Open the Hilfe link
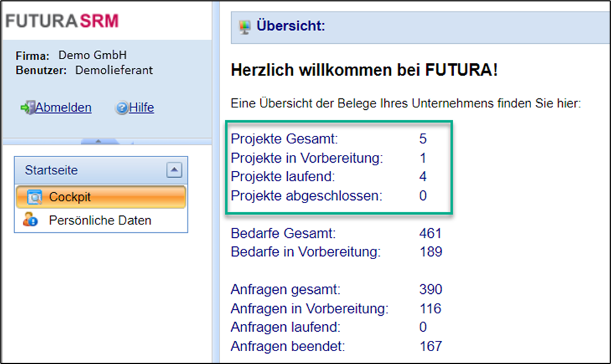This screenshot has width=611, height=364. click(x=142, y=107)
